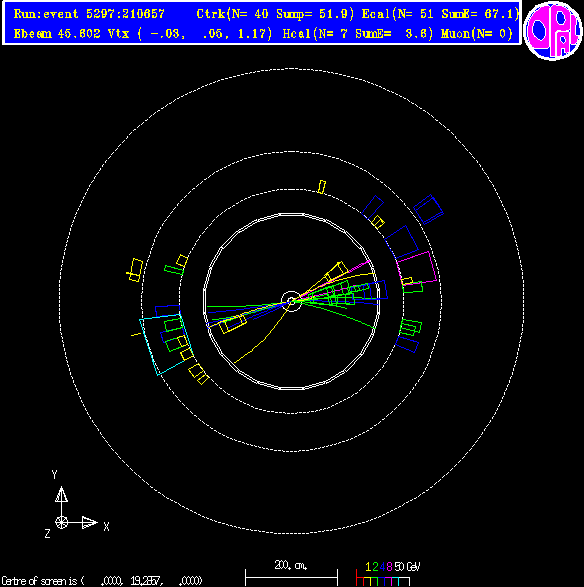Click the OPAL logo in the corner
Screen dimensions: 584x587
point(553,30)
